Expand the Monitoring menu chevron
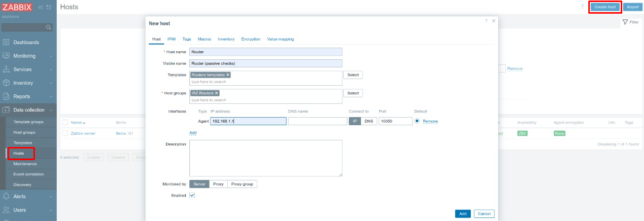This screenshot has width=644, height=221. (x=51, y=56)
